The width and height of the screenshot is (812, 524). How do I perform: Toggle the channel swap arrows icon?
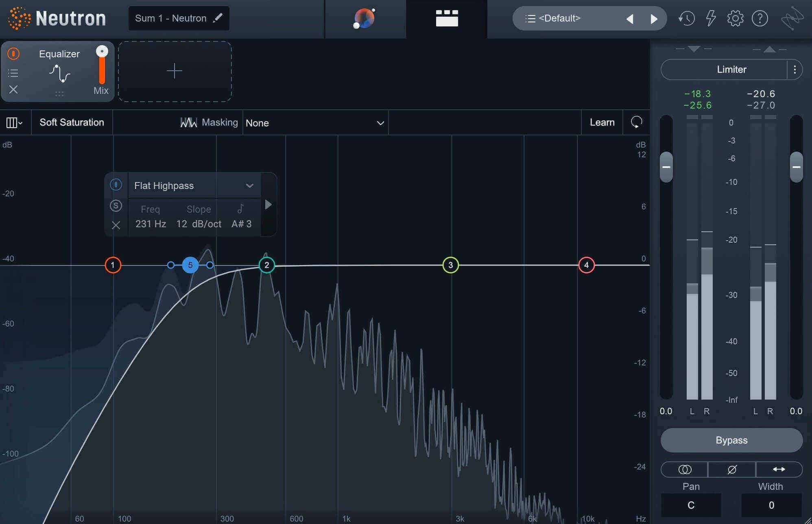point(779,470)
